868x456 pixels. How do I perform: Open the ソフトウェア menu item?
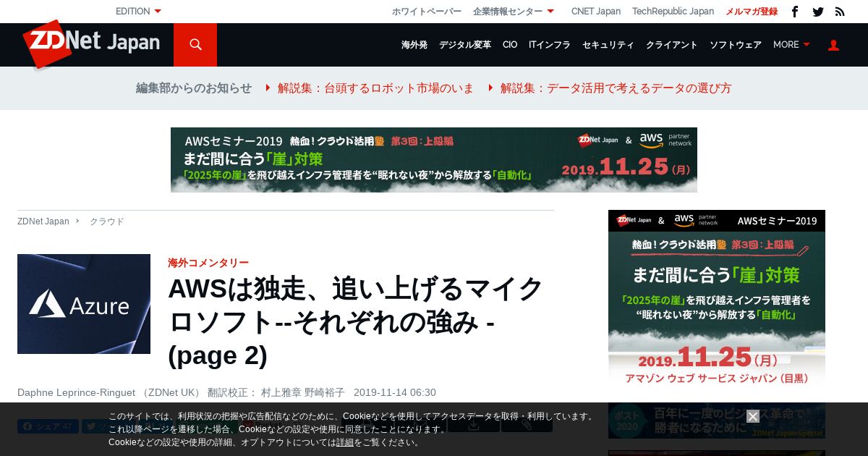click(736, 45)
